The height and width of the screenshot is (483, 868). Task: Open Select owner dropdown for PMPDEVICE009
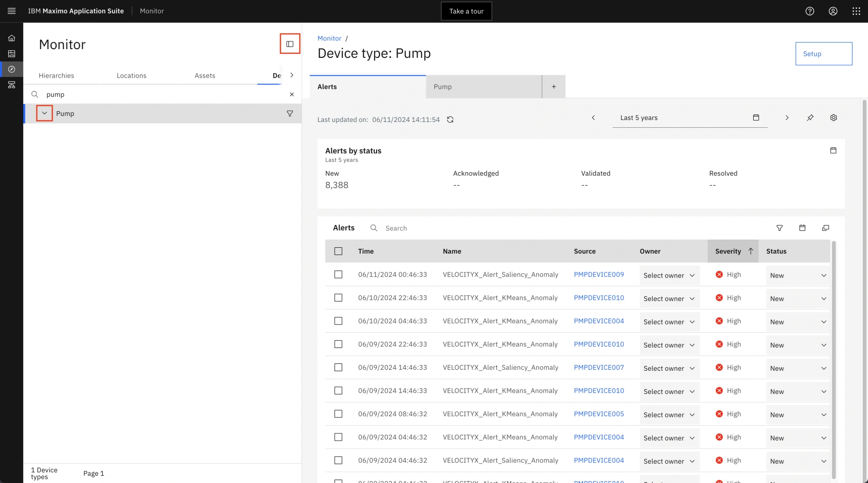pyautogui.click(x=669, y=275)
